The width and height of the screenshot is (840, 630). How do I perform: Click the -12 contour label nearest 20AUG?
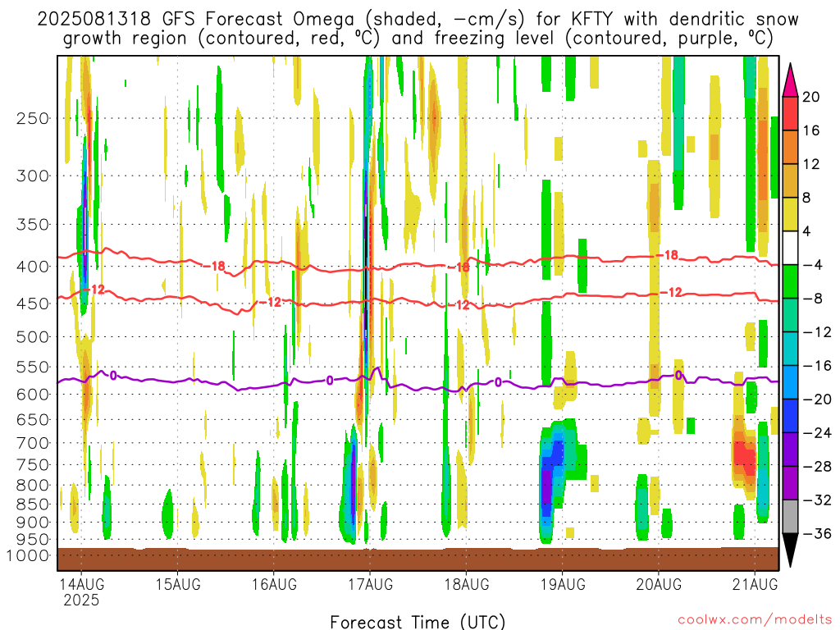671,292
